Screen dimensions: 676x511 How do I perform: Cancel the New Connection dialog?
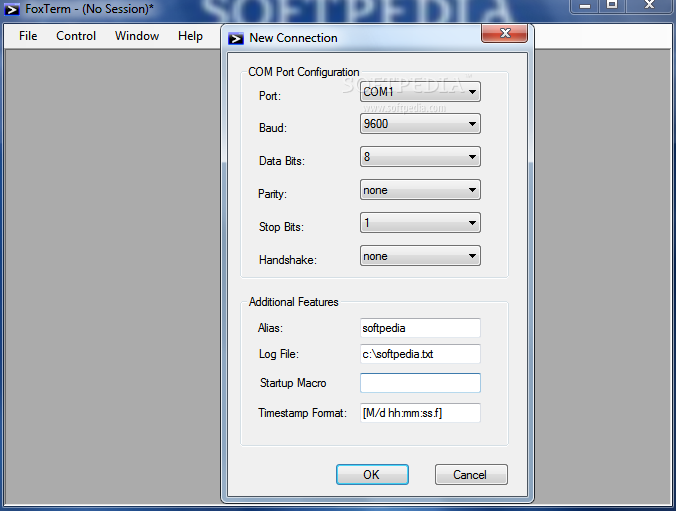[x=471, y=474]
